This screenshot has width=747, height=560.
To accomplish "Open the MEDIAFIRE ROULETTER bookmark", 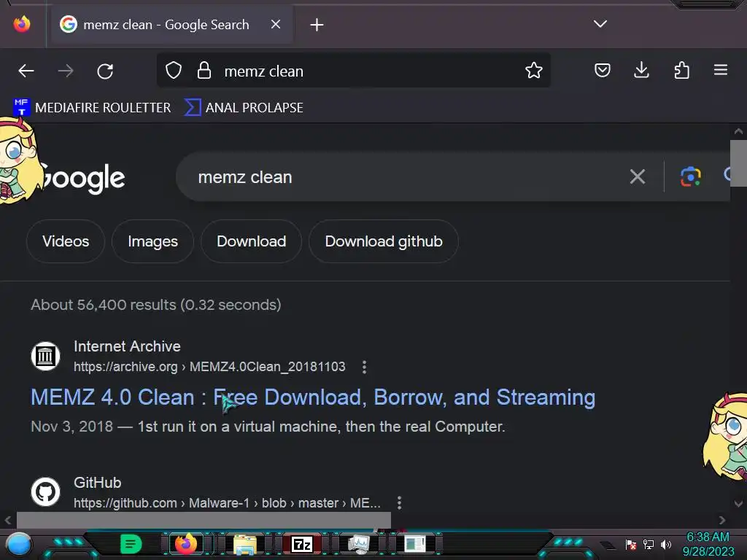I will coord(92,108).
